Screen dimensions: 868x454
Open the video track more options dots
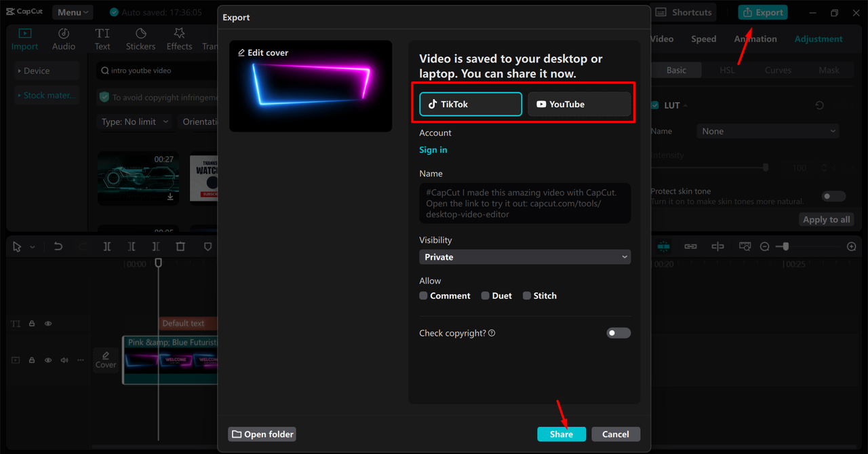point(81,360)
